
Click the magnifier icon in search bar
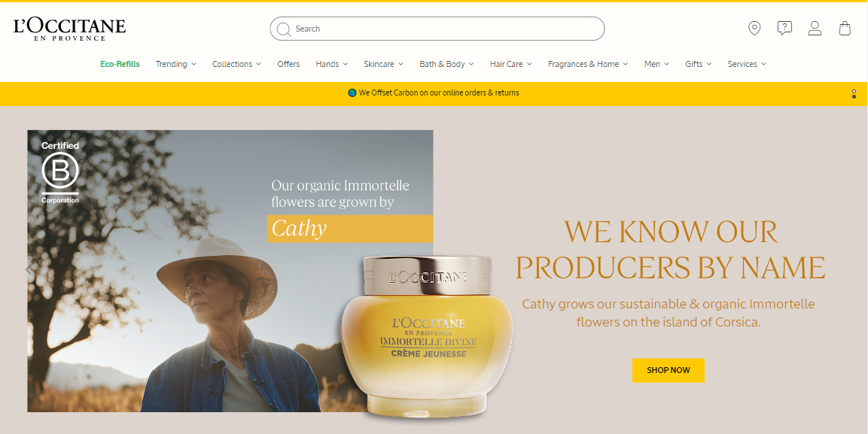tap(284, 29)
